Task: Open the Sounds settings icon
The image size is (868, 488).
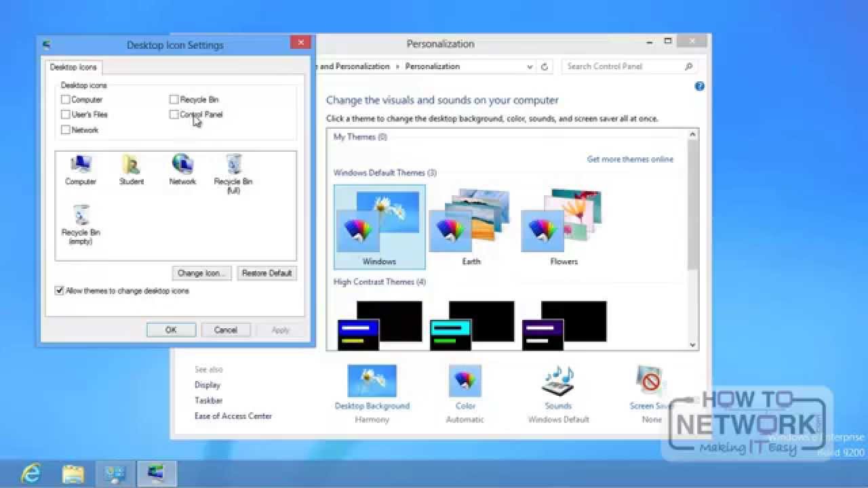Action: coord(558,381)
